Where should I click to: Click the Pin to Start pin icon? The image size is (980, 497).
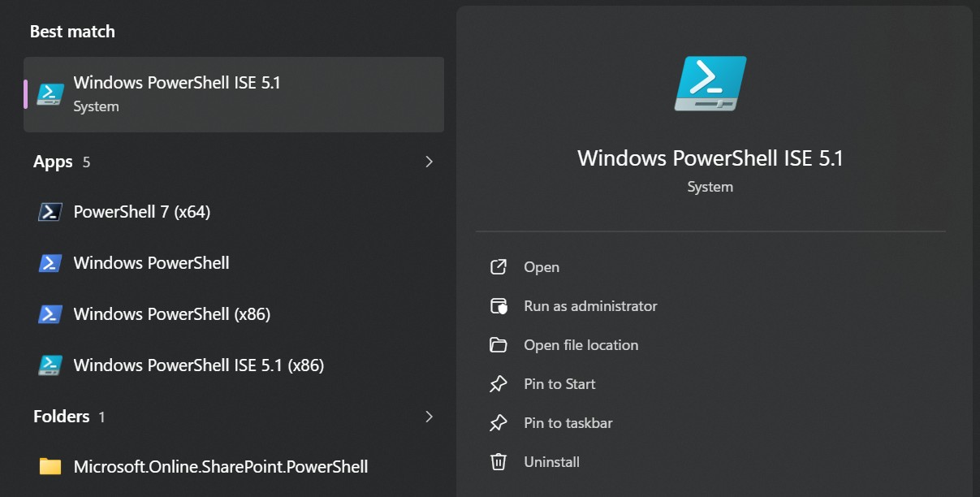click(499, 384)
